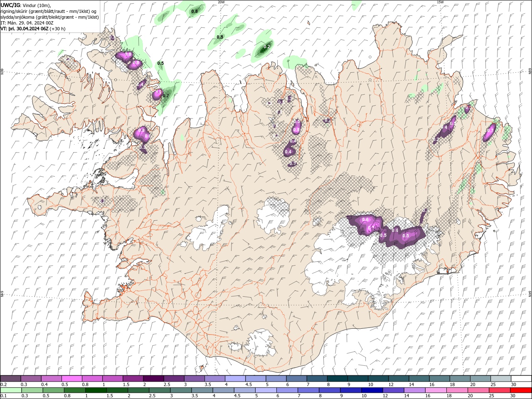Select the light pink rain swatch starting at 16

[x=436, y=390]
